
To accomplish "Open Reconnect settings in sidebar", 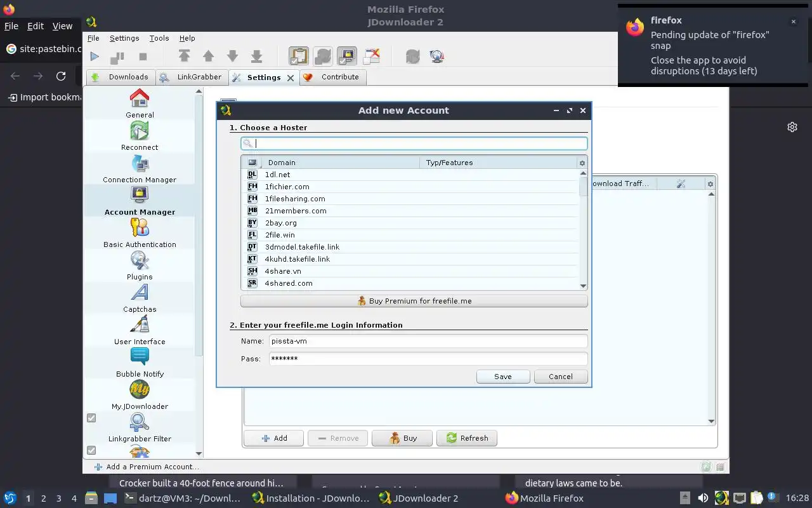I will tap(140, 136).
